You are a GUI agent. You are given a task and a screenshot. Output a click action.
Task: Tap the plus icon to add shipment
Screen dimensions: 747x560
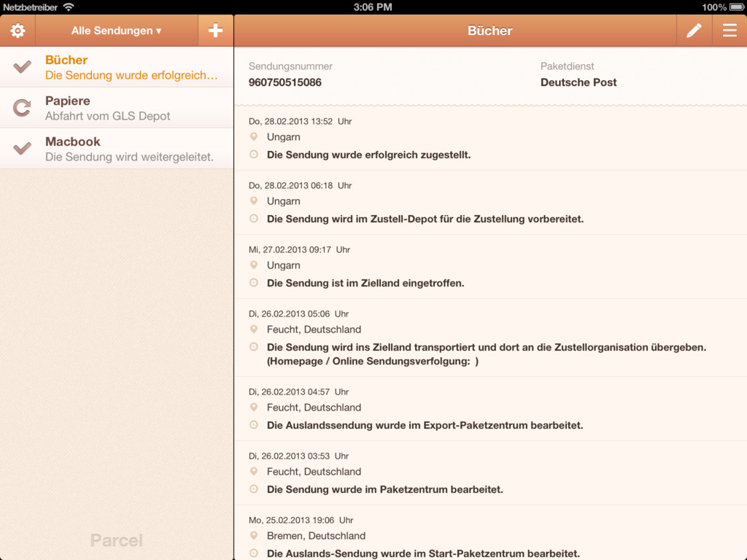[x=215, y=31]
